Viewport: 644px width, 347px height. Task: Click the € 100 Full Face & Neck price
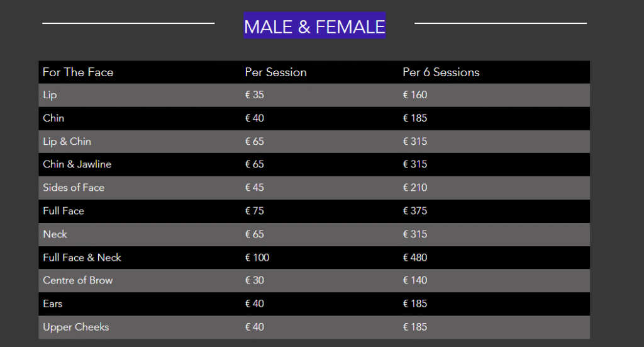coord(257,258)
